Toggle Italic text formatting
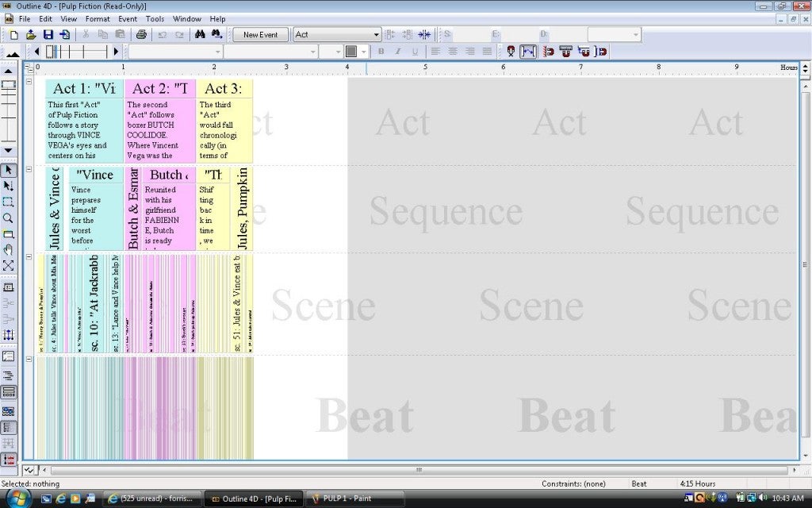The image size is (812, 508). coord(398,52)
